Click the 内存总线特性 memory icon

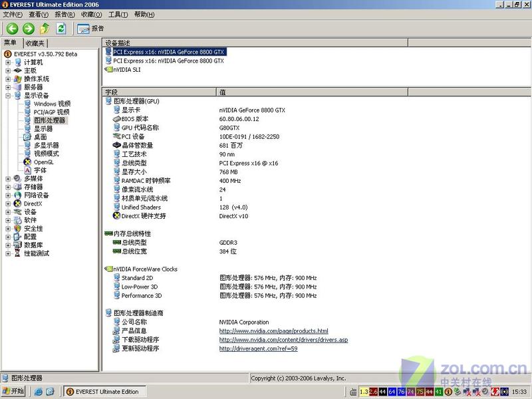108,233
